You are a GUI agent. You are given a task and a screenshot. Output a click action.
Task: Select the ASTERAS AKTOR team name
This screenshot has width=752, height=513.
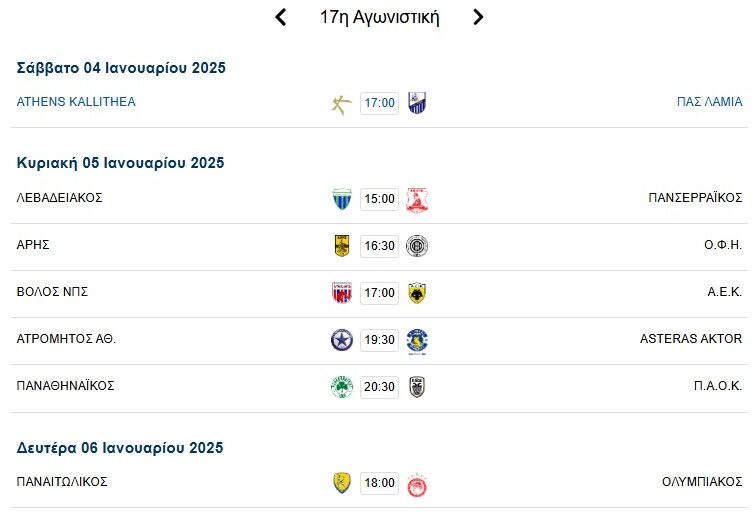691,339
